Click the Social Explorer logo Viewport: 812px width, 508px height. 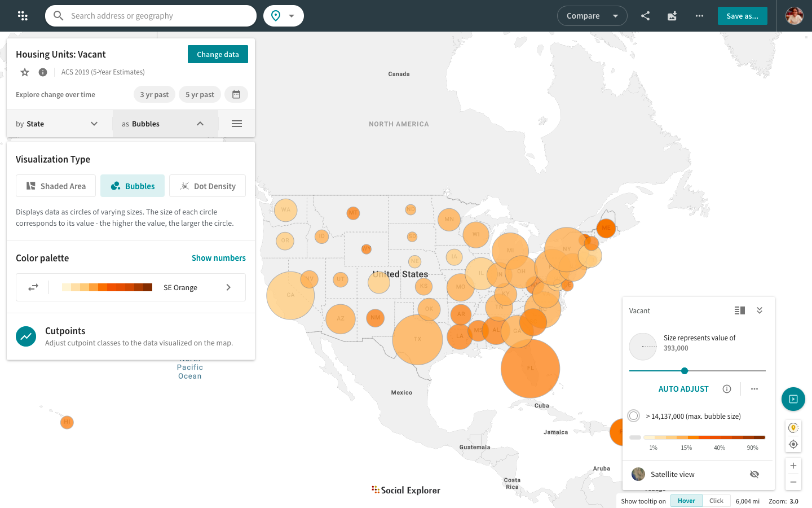coord(406,490)
